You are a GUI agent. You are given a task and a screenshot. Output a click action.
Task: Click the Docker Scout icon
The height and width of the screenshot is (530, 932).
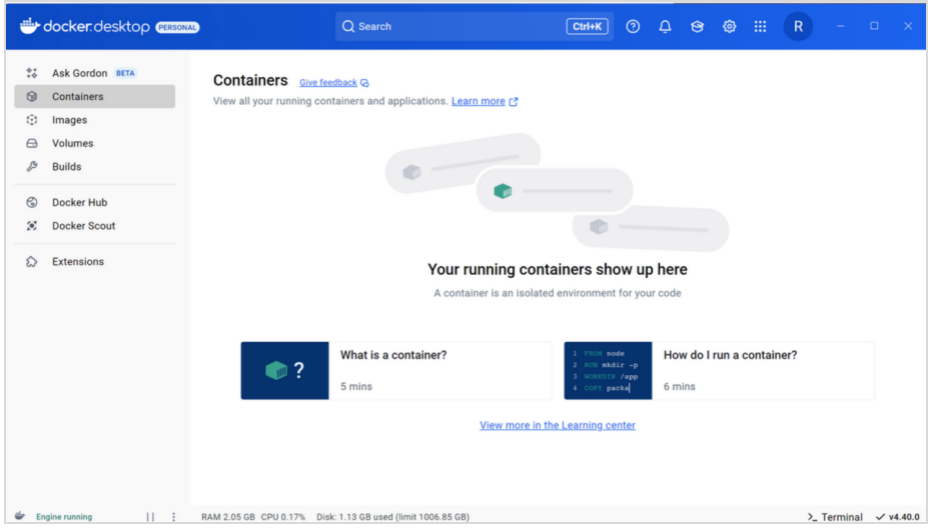pos(32,226)
